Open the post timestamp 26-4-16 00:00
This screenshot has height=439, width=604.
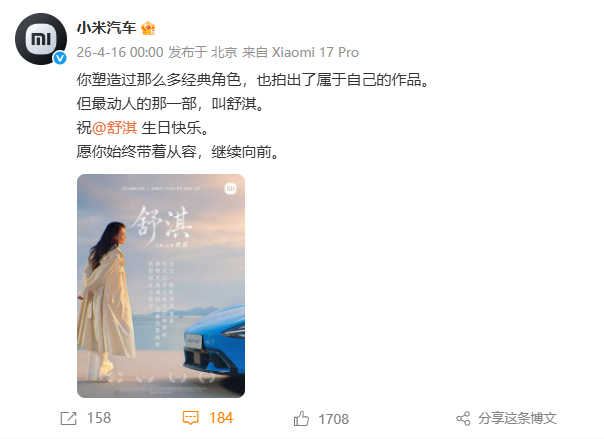point(120,52)
